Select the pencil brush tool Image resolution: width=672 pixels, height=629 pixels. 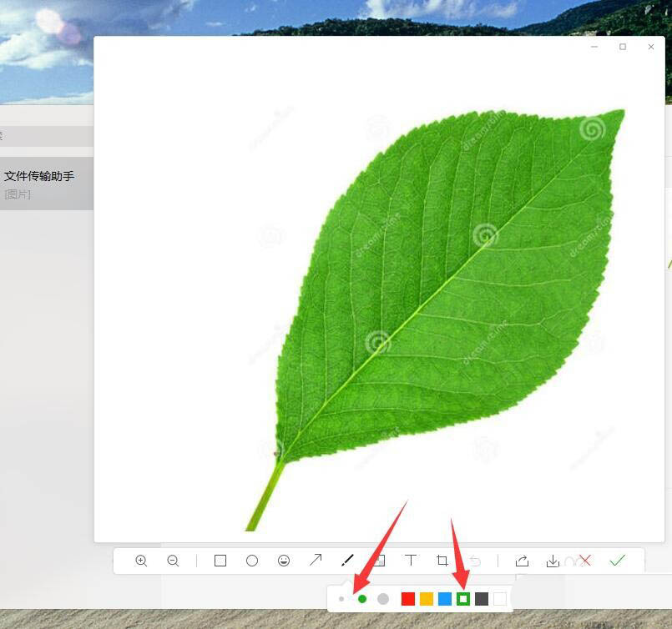(347, 561)
